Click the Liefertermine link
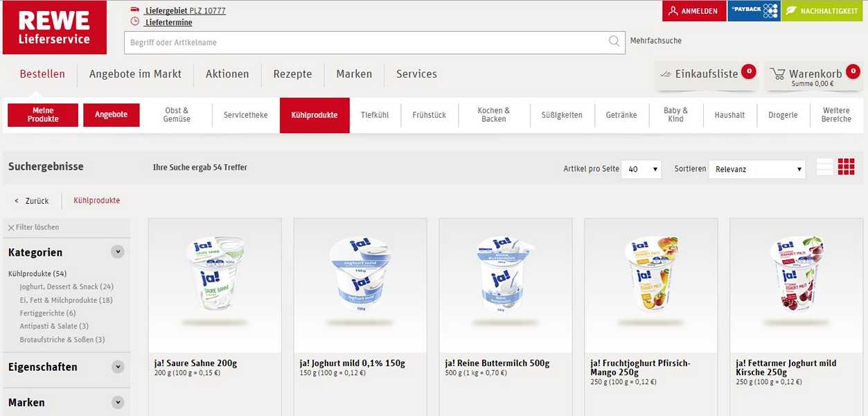The image size is (868, 416). click(x=168, y=23)
